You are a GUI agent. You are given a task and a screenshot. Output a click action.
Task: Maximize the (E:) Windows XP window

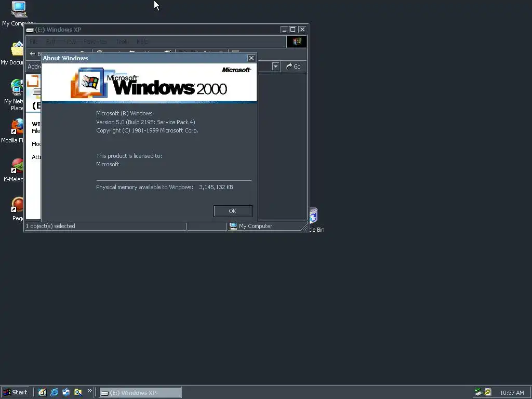click(293, 30)
